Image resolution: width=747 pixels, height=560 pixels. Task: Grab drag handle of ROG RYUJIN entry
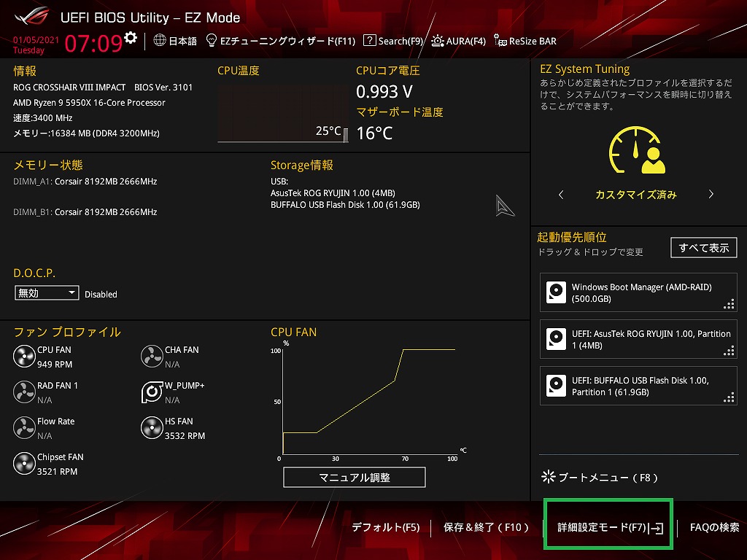(729, 351)
